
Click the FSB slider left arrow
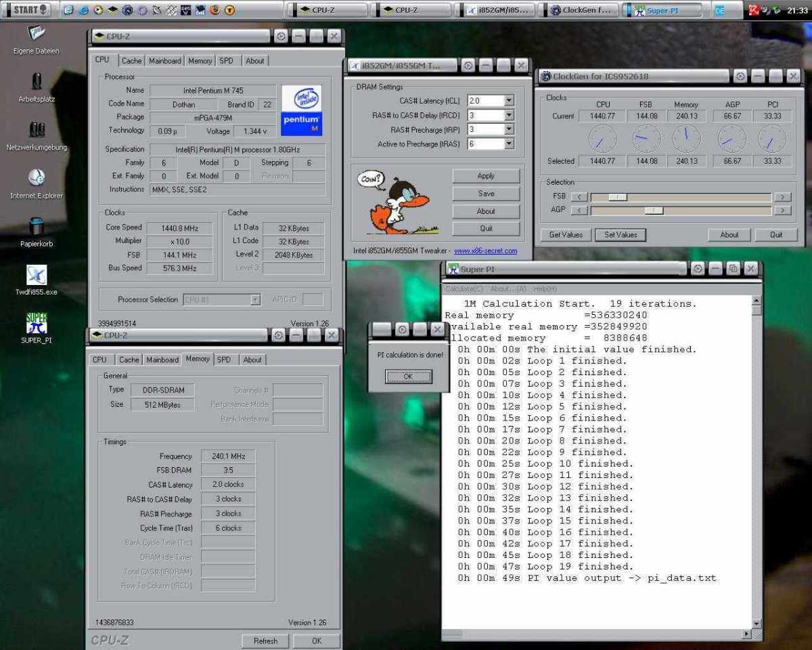(579, 197)
